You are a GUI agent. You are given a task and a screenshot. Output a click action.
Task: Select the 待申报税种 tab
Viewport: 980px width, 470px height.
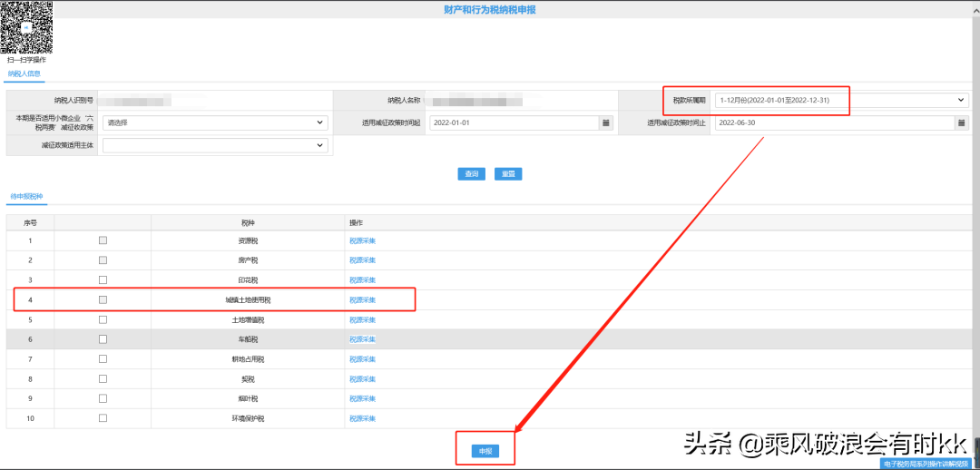pos(26,196)
